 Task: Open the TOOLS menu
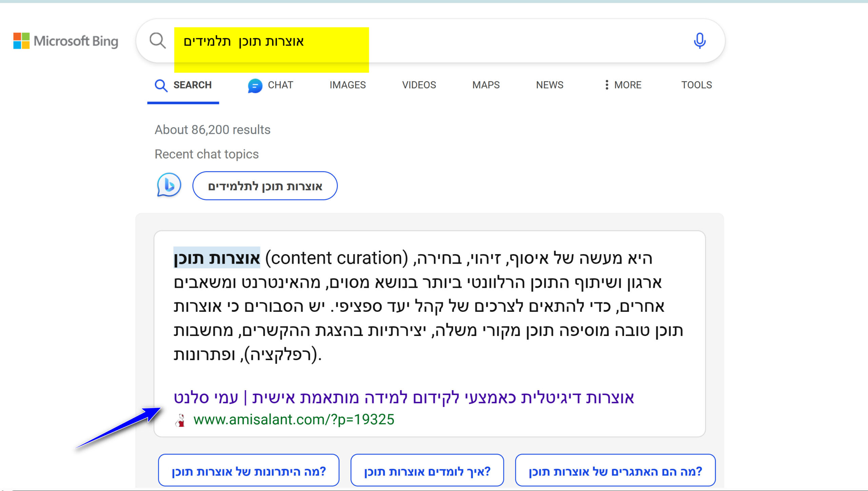coord(696,85)
